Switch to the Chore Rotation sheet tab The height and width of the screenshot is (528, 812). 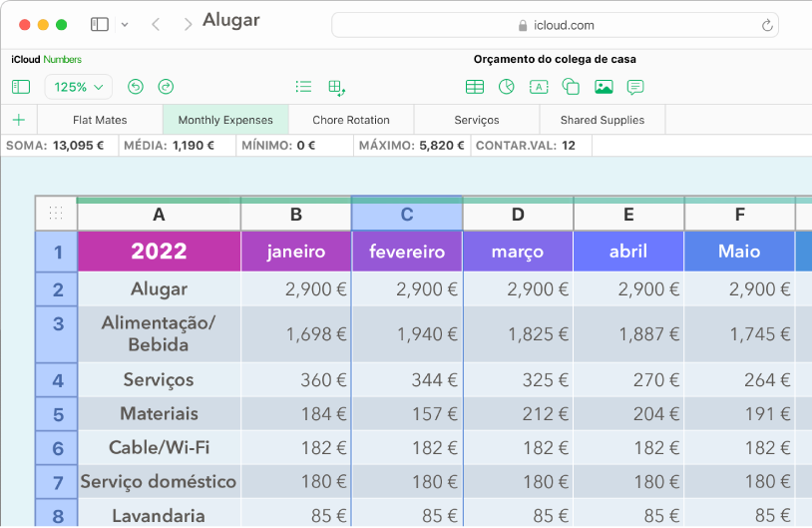pyautogui.click(x=351, y=120)
